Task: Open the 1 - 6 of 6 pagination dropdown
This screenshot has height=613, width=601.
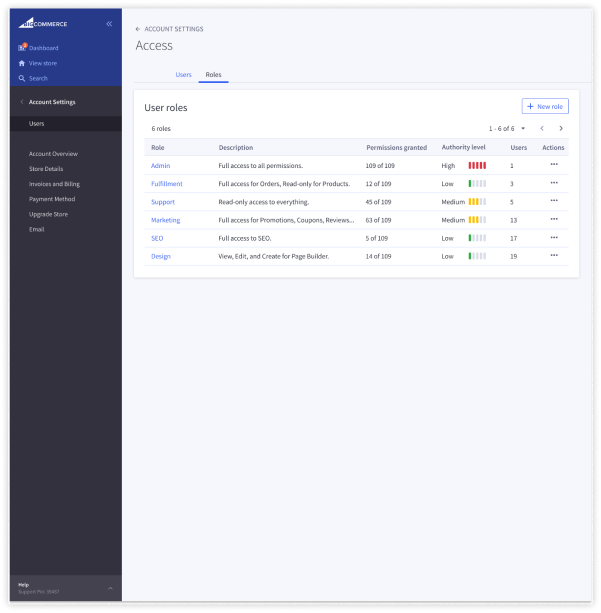Action: (x=507, y=128)
